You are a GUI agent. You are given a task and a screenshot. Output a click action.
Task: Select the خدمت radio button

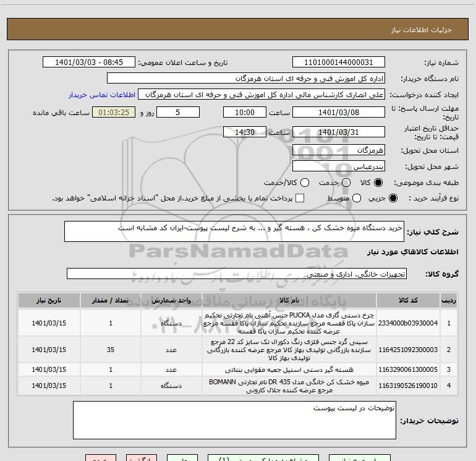tap(346, 183)
